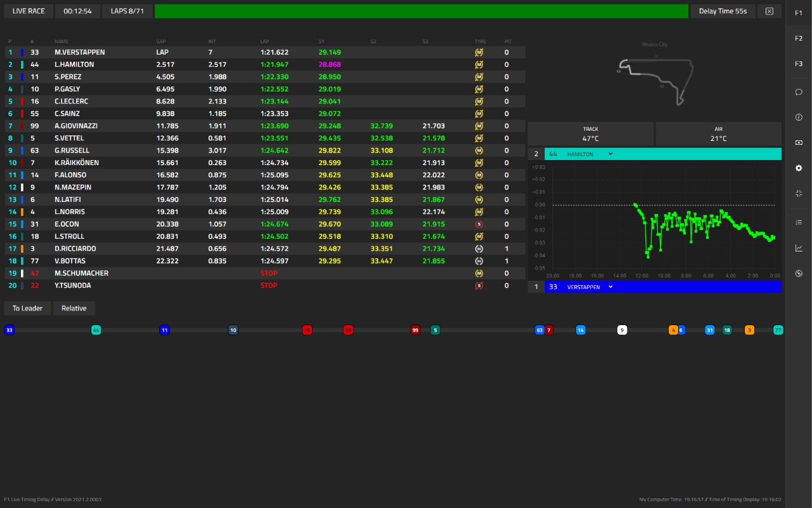Screen dimensions: 812x508
Task: Click the exit fullscreen arrows icon
Action: click(x=799, y=194)
